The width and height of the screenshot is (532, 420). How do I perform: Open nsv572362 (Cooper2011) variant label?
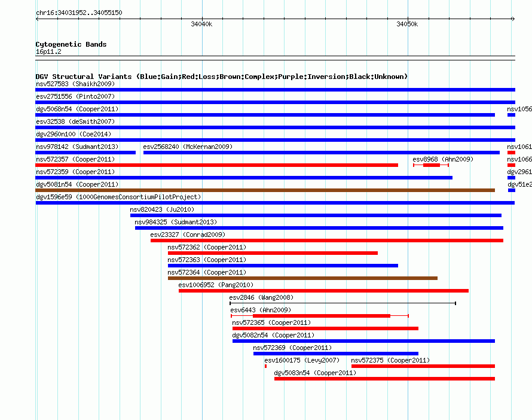[x=207, y=247]
